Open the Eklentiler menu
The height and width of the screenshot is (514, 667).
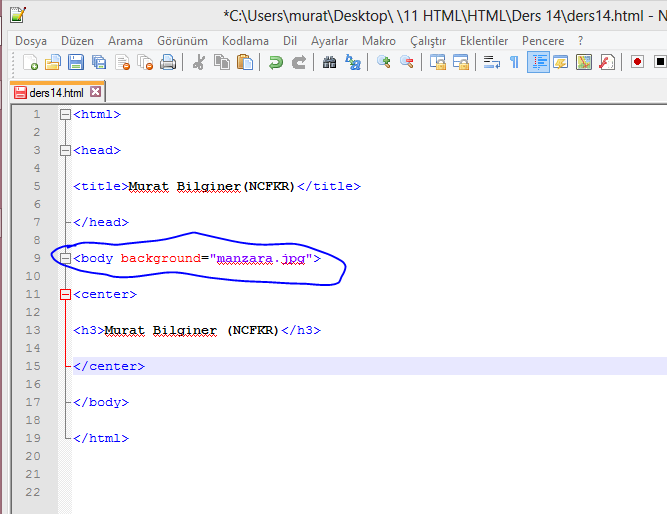(484, 41)
